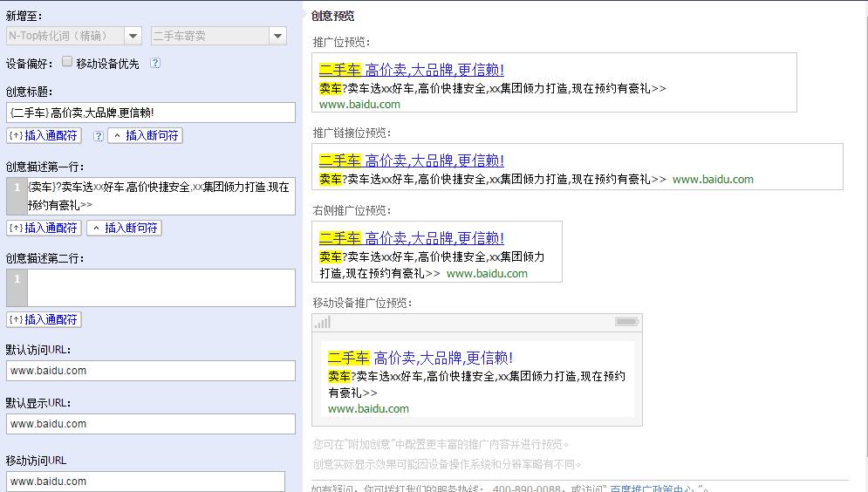Insert line-break symbol under 创意描述第一行
The image size is (868, 492).
click(124, 228)
